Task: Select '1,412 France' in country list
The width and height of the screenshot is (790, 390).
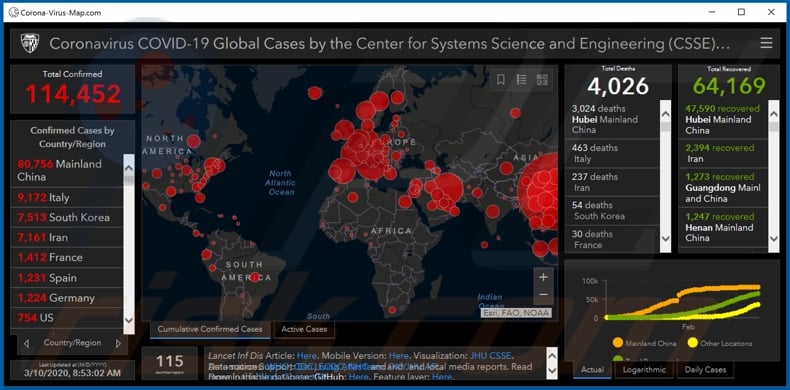Action: click(67, 257)
